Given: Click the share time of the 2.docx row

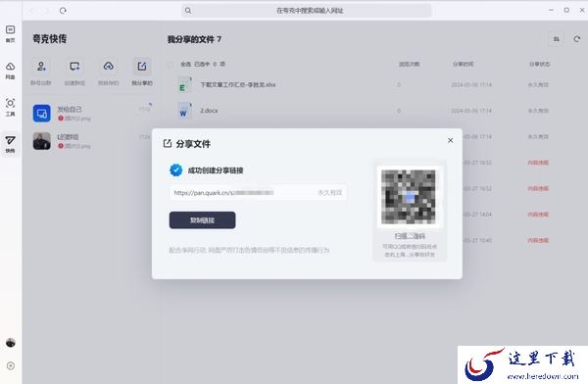Looking at the screenshot, I should coord(471,111).
